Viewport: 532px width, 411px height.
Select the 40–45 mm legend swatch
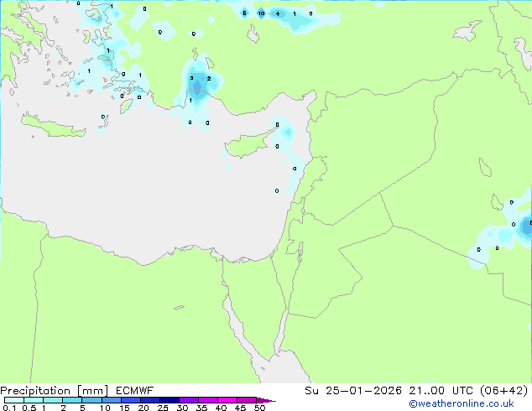coord(227,400)
